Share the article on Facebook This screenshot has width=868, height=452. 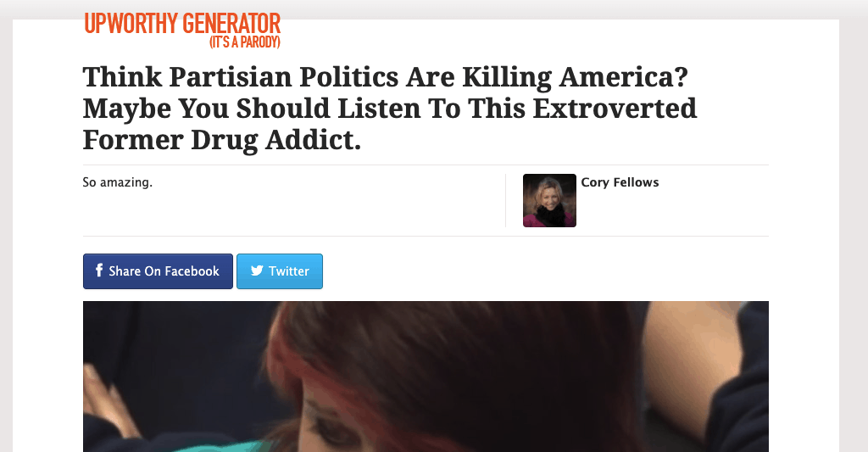158,271
